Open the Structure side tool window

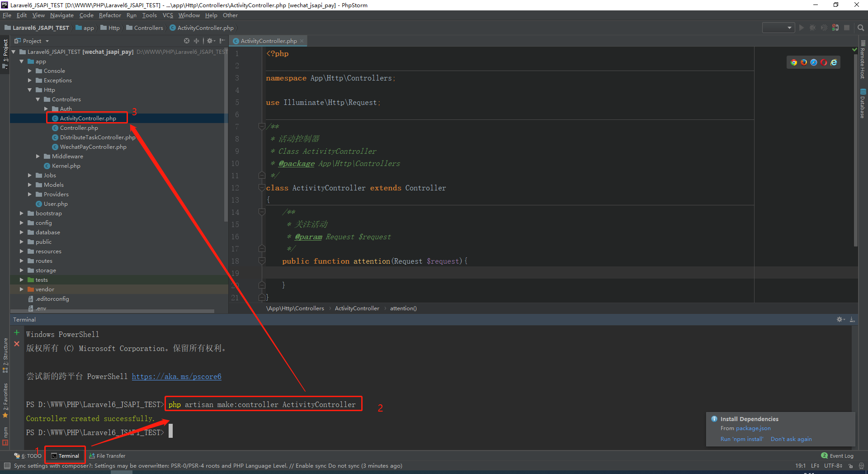pyautogui.click(x=5, y=355)
